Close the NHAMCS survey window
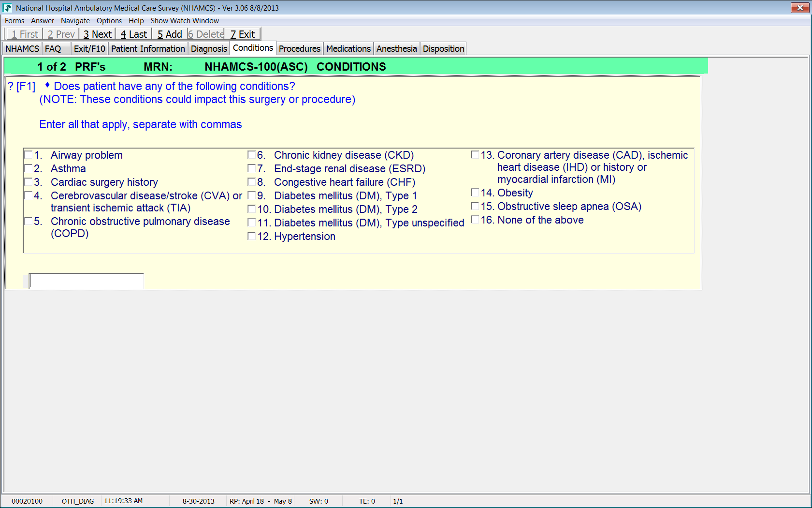This screenshot has width=812, height=508. point(800,8)
